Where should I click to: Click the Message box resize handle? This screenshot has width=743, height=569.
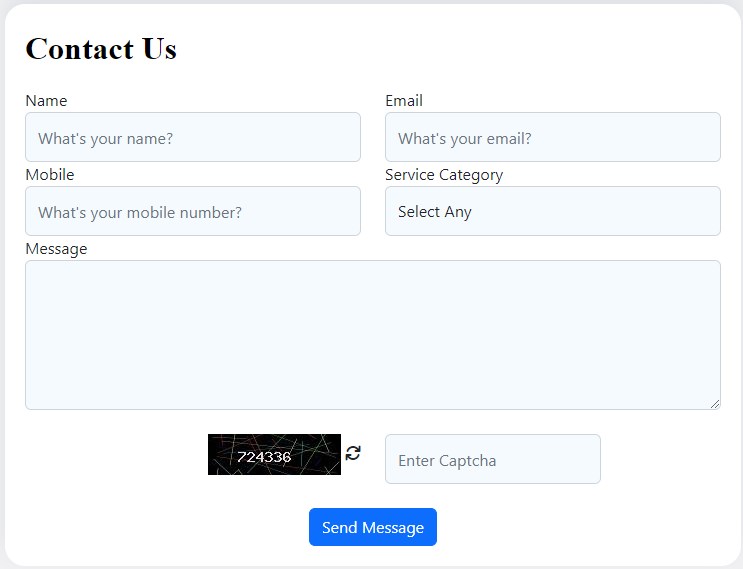click(x=716, y=404)
